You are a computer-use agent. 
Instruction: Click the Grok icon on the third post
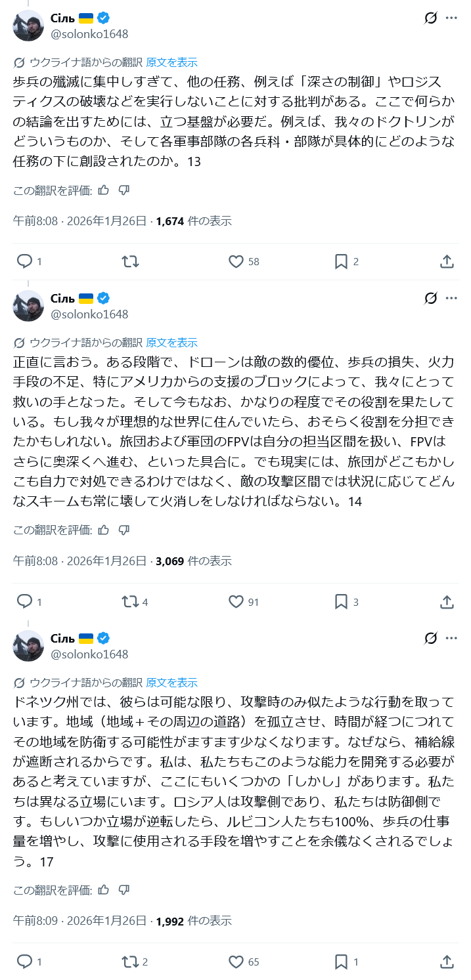click(430, 638)
